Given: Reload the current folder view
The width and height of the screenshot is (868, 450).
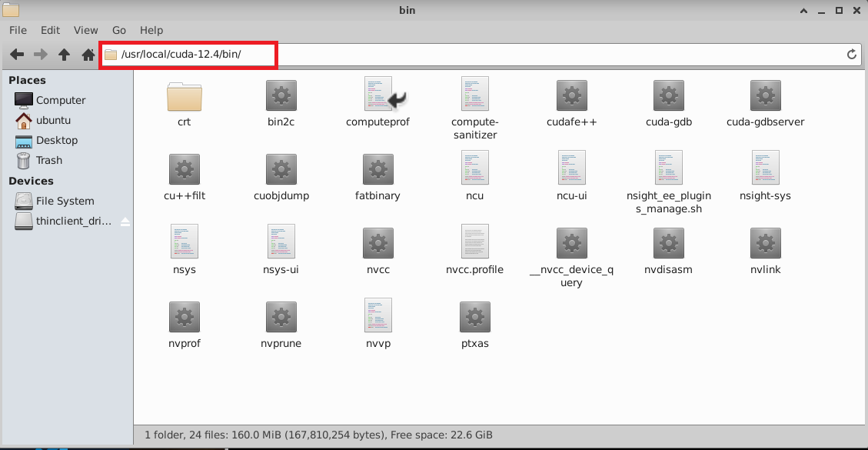Looking at the screenshot, I should (x=852, y=55).
